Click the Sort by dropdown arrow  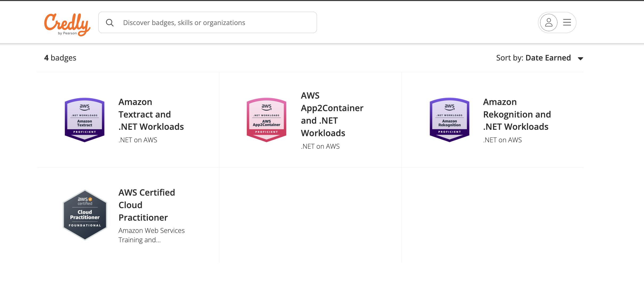click(581, 59)
